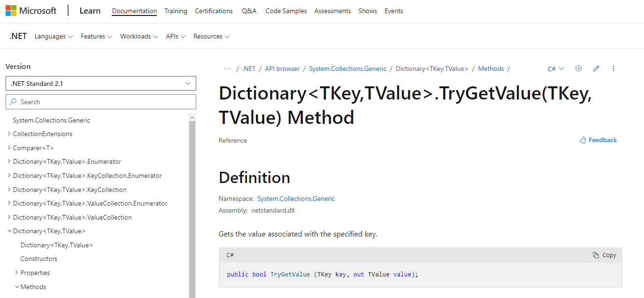This screenshot has width=644, height=298.
Task: Collapse the Methods tree node
Action: [x=17, y=287]
